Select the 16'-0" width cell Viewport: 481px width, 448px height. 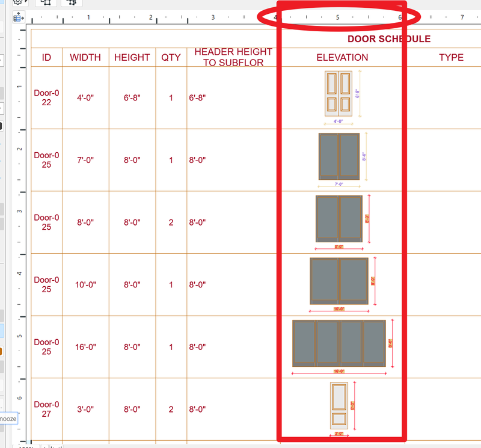(85, 347)
